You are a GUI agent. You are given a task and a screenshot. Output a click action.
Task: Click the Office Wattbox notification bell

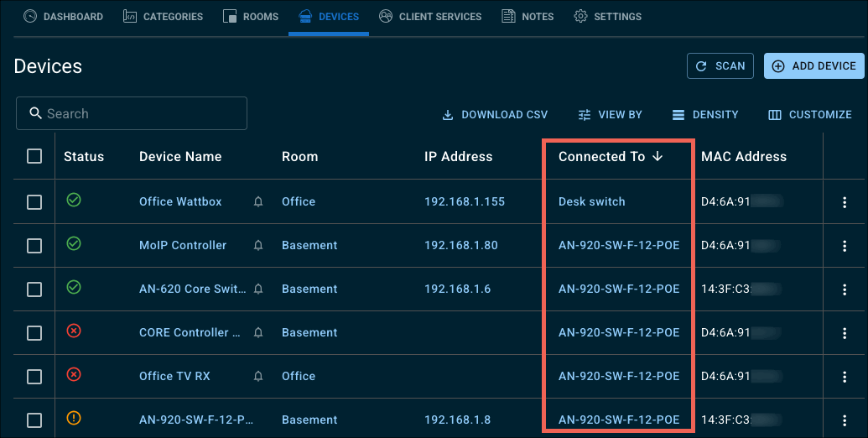tap(258, 201)
